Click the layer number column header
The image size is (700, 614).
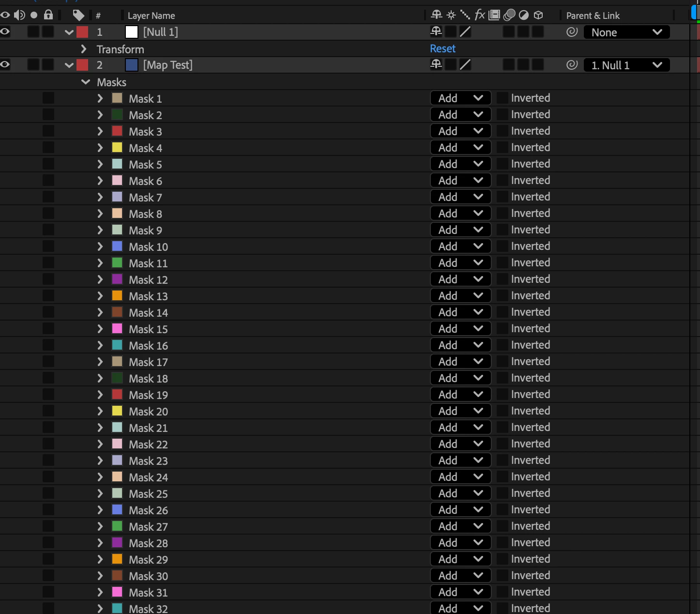[98, 15]
